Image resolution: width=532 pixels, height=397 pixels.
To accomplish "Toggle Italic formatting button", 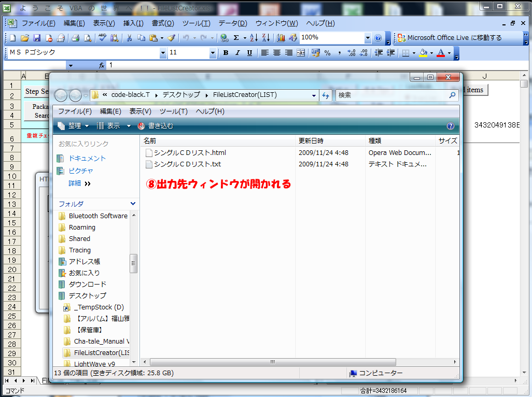I will [237, 53].
